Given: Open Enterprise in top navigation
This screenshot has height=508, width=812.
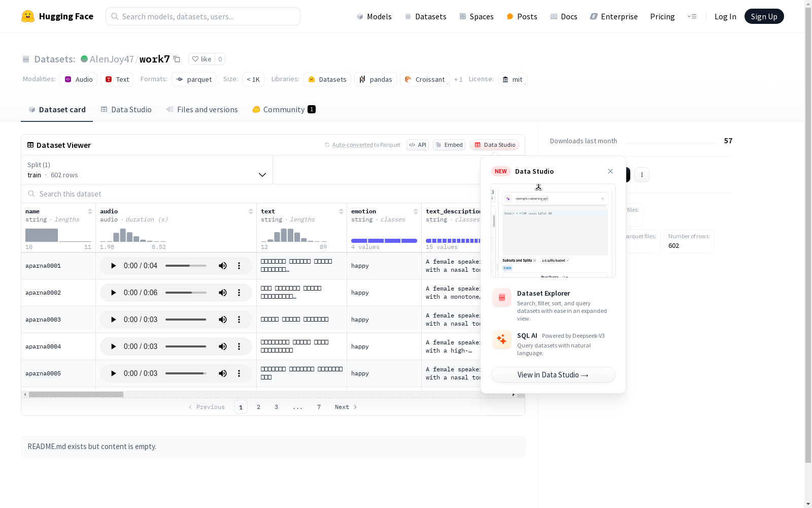Looking at the screenshot, I should coord(614,16).
